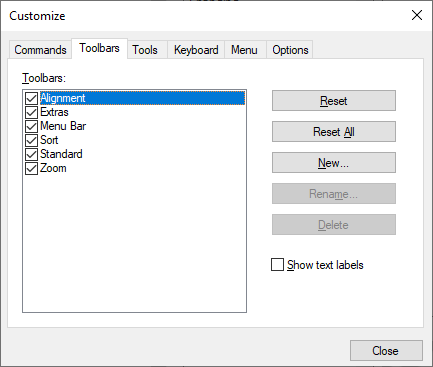
Task: Open the Menu tab
Action: [x=244, y=50]
